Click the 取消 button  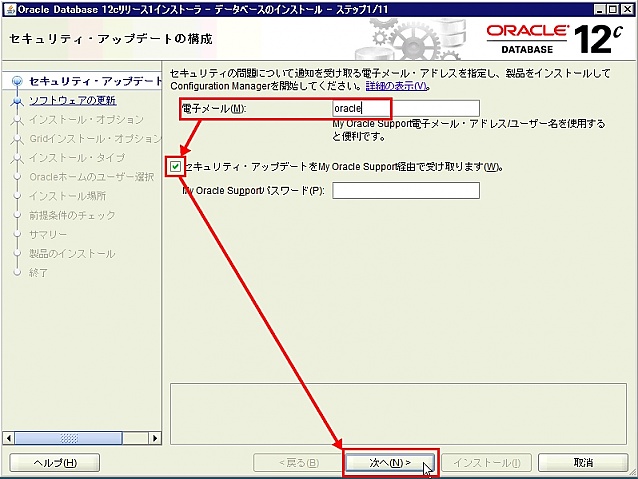[583, 463]
